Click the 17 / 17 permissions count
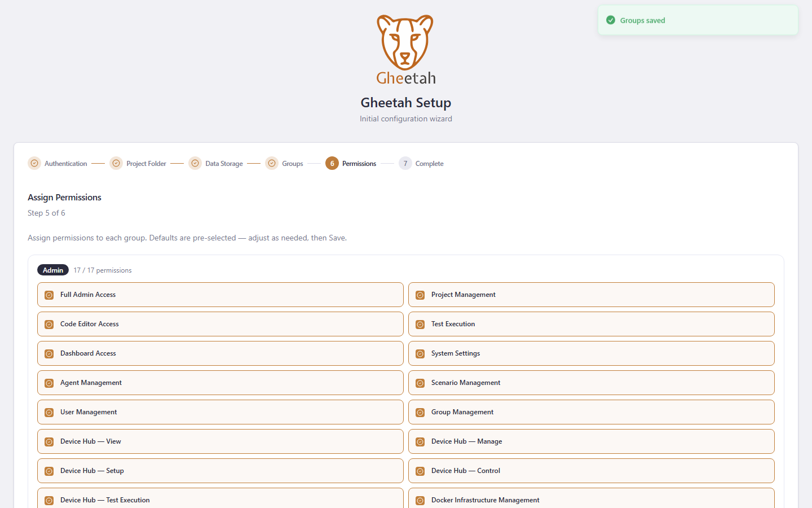The width and height of the screenshot is (812, 508). (x=103, y=270)
